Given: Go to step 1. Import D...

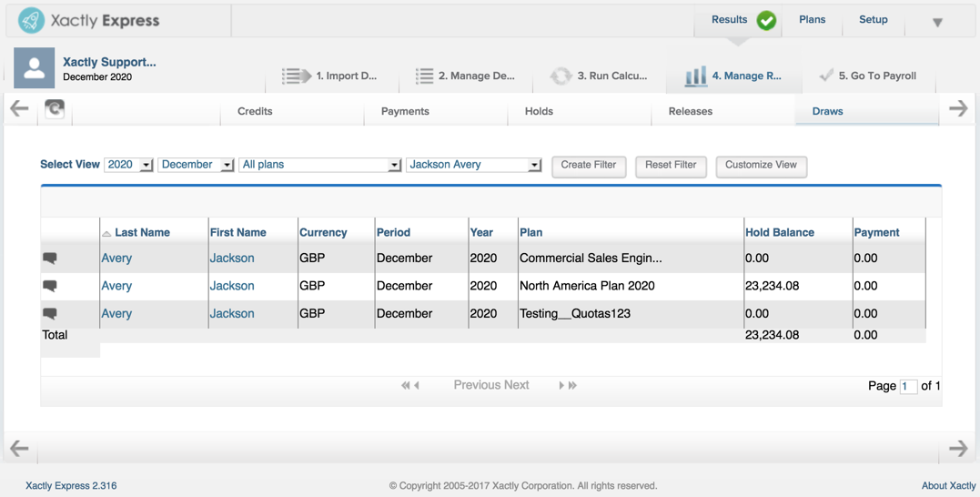Looking at the screenshot, I should pos(347,76).
